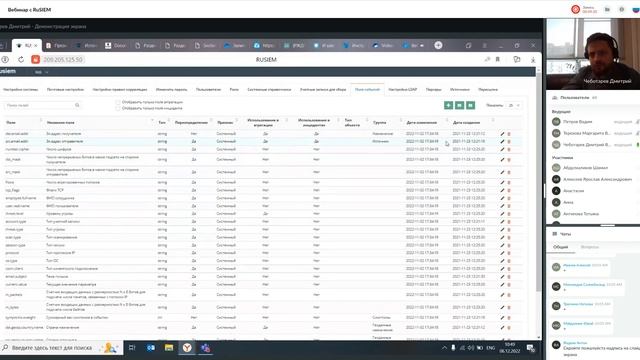Click the bookmark icon in the address bar

click(498, 60)
